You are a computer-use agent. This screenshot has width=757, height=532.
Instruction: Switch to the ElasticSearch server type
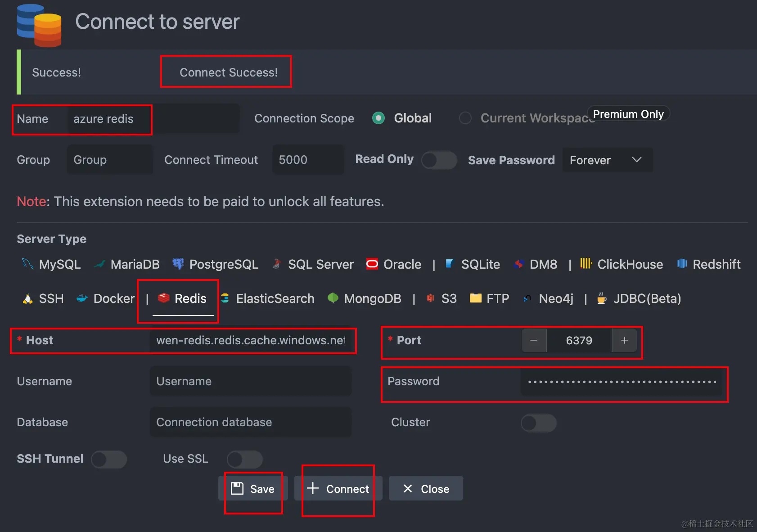coord(267,298)
